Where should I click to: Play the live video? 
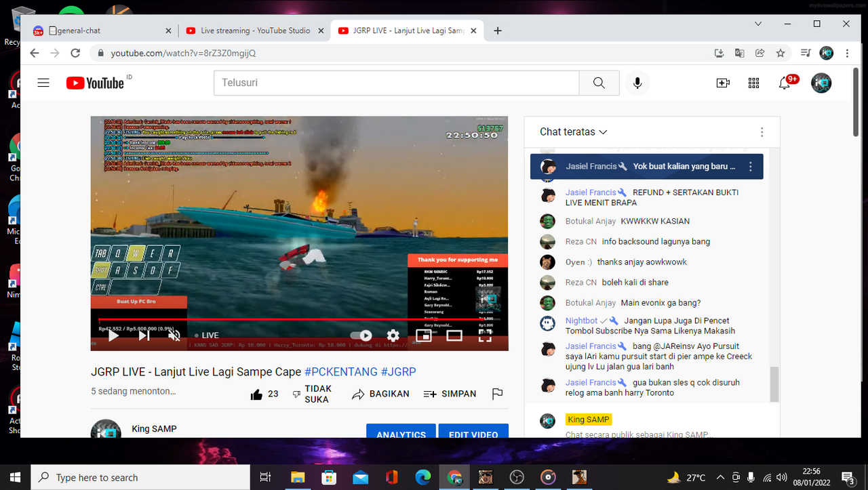click(114, 335)
